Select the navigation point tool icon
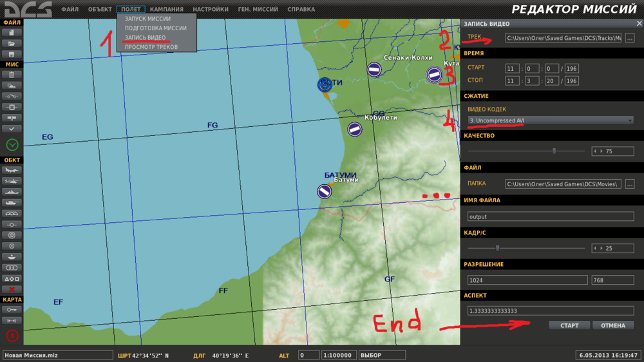644x362 pixels. (12, 224)
